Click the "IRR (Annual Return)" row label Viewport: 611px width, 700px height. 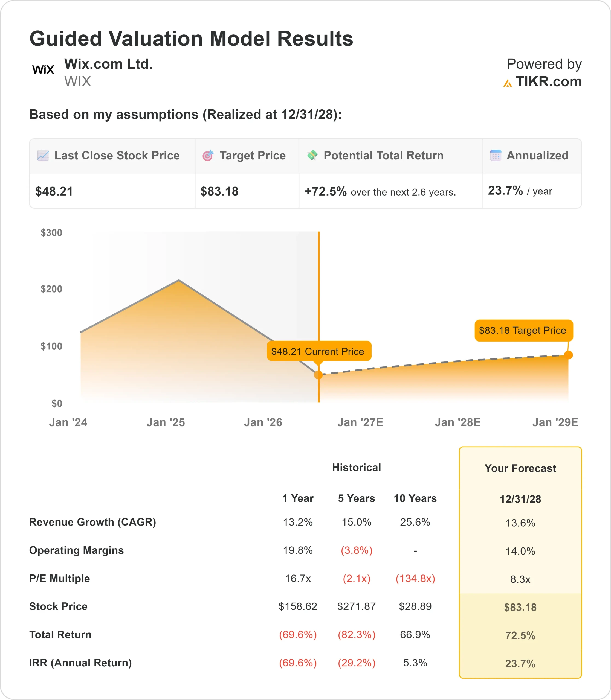[x=80, y=663]
